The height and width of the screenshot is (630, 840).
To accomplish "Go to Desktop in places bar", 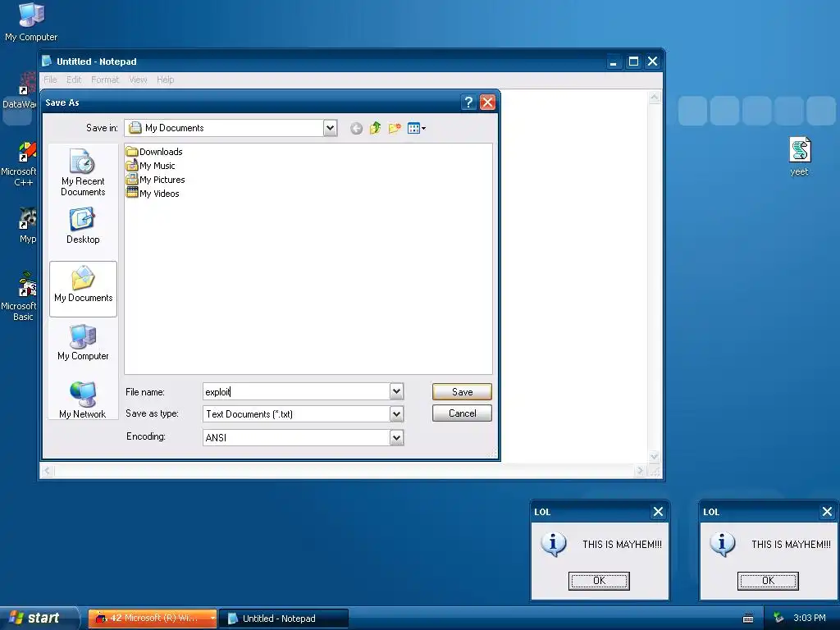I will click(x=83, y=226).
